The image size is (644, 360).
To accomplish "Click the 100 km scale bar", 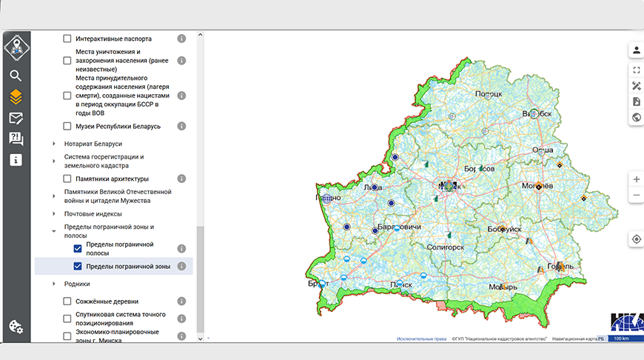I will point(625,339).
